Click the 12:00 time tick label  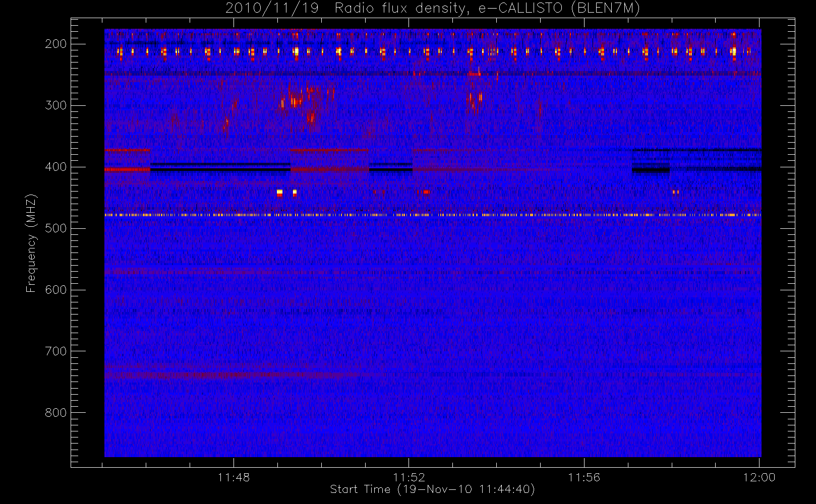click(759, 477)
